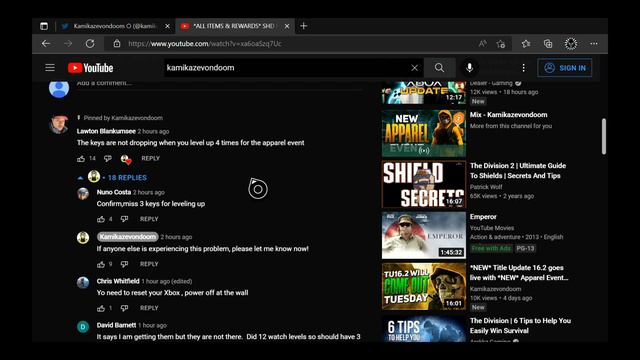
Task: Open the Title Update 16.2 video title
Action: click(519, 273)
